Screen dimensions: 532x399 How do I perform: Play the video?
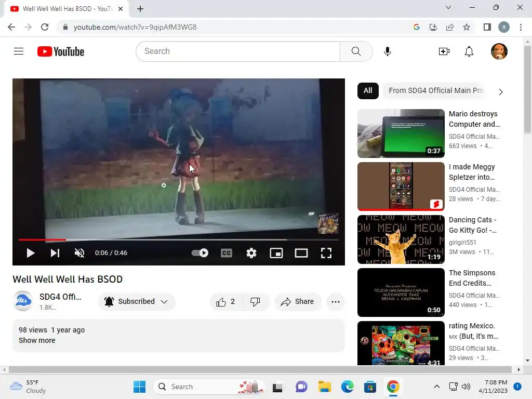coord(31,253)
